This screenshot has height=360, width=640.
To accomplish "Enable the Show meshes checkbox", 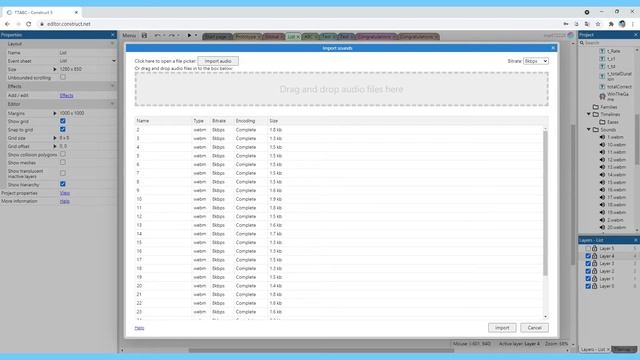I will tap(63, 162).
